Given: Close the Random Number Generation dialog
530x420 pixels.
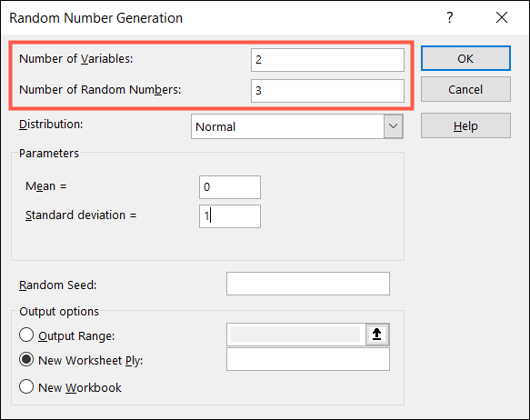Looking at the screenshot, I should pos(502,17).
